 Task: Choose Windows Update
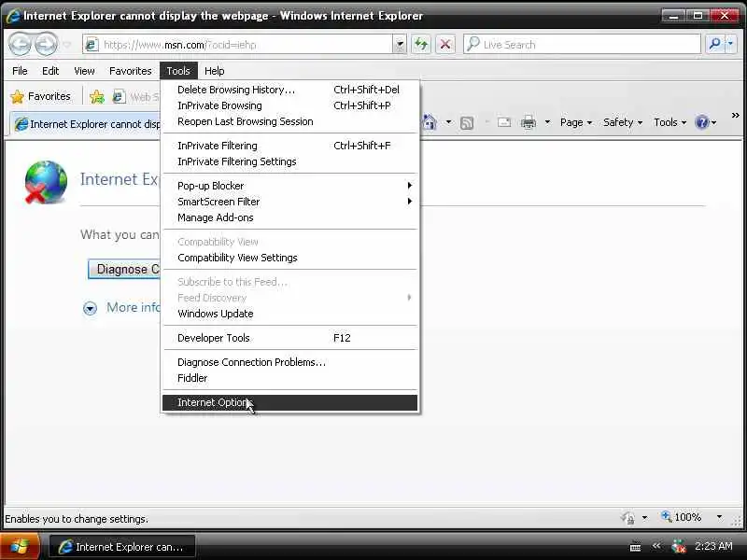(289, 314)
